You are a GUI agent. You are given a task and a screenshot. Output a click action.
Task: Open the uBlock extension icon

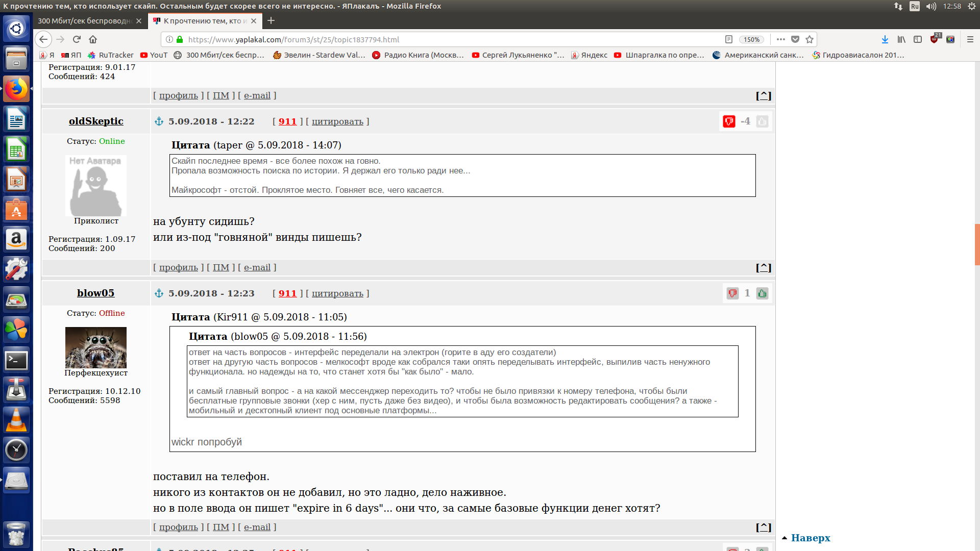click(x=935, y=39)
